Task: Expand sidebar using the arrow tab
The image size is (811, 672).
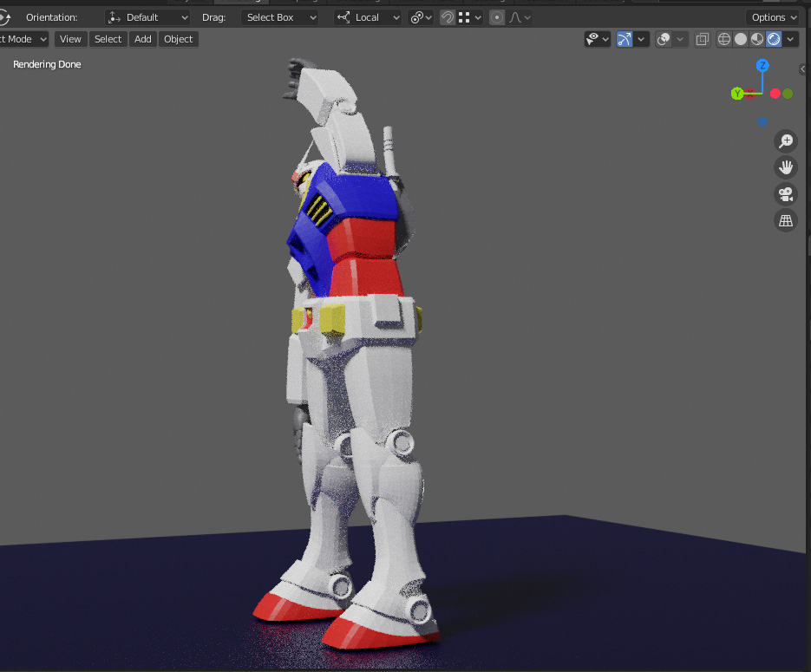Action: (803, 69)
